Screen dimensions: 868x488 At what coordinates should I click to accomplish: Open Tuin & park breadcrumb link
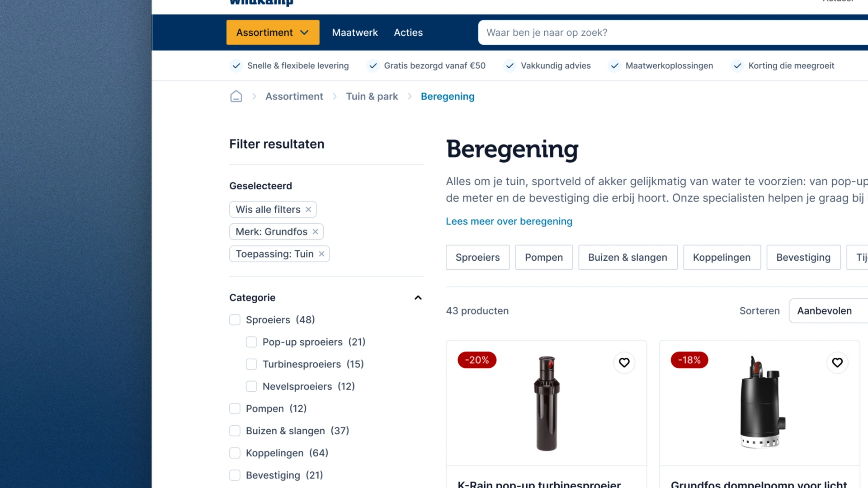(x=372, y=96)
